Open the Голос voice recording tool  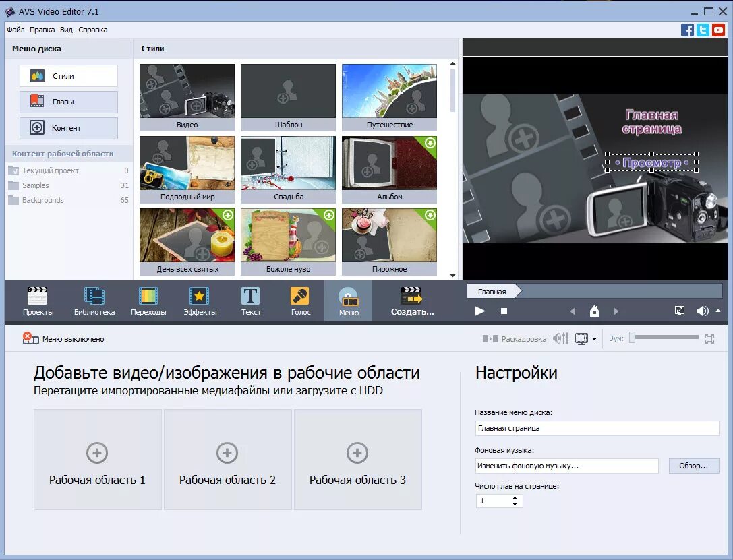pyautogui.click(x=300, y=301)
